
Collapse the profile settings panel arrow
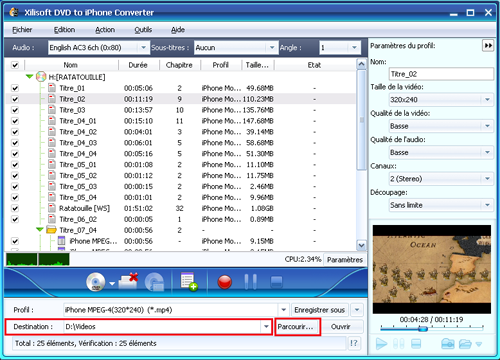pyautogui.click(x=488, y=45)
